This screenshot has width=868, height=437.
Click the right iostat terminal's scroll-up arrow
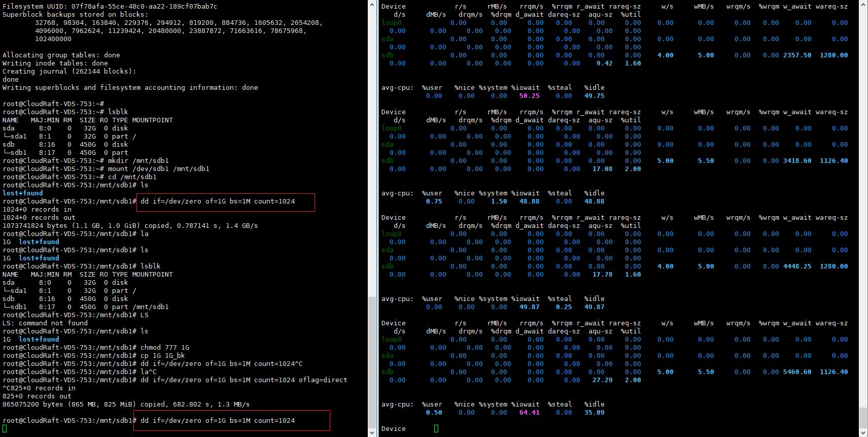click(x=863, y=4)
